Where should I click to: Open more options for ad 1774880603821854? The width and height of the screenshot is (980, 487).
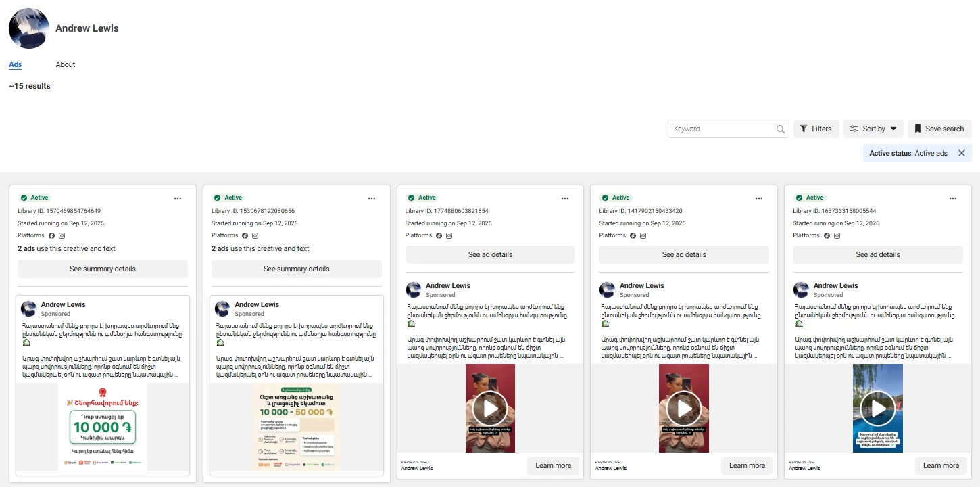565,198
